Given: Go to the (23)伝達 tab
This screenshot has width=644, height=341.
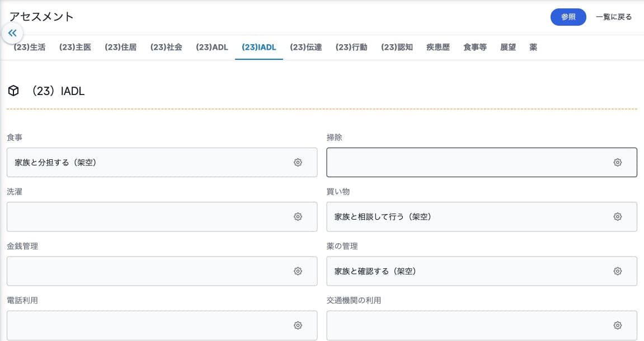Looking at the screenshot, I should [306, 47].
